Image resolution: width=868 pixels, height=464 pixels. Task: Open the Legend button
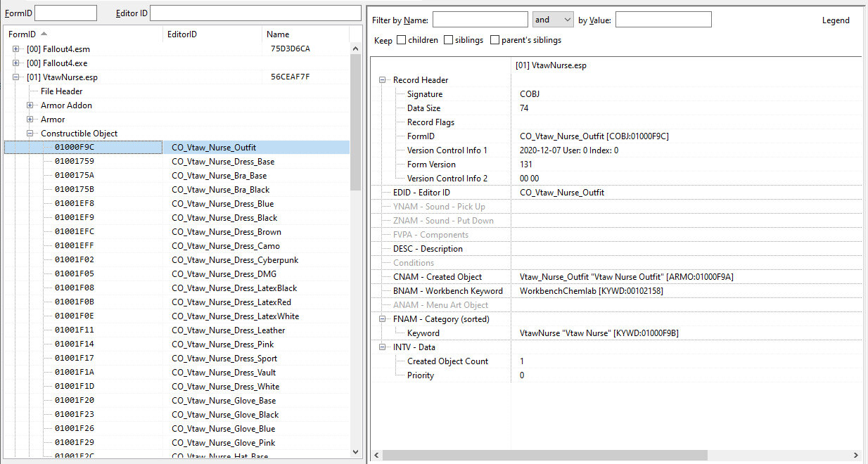(x=836, y=20)
